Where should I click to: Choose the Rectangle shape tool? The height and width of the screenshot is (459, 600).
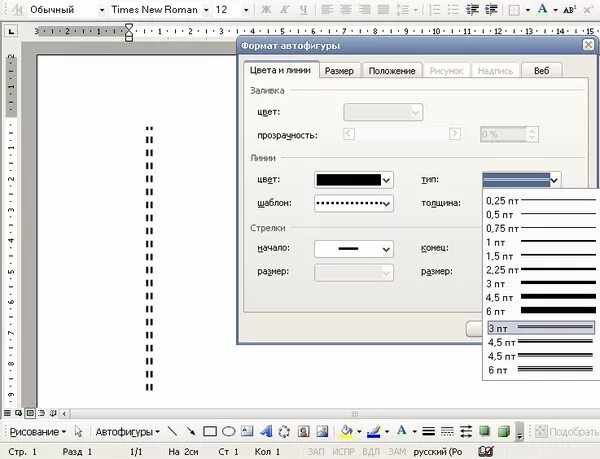pyautogui.click(x=210, y=431)
